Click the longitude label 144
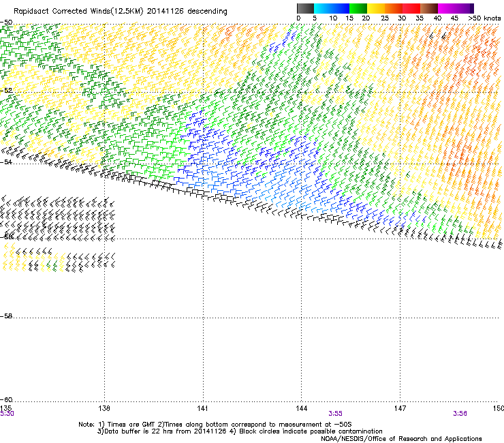 [302, 408]
